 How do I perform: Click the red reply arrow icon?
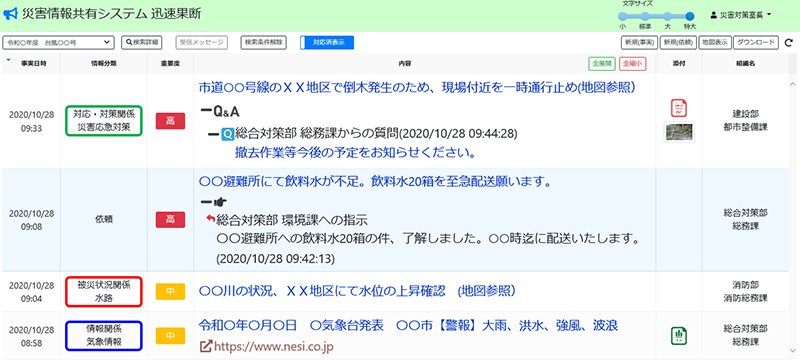point(210,218)
